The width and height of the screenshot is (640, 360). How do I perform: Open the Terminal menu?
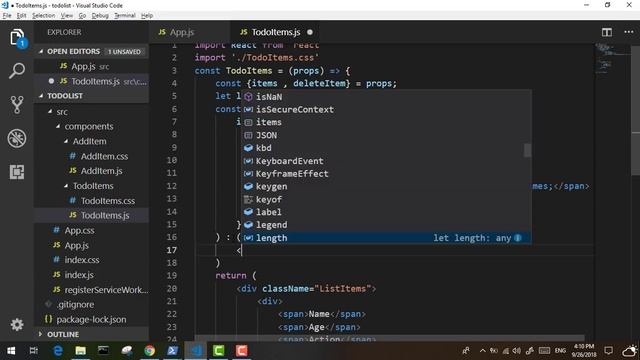(x=125, y=16)
